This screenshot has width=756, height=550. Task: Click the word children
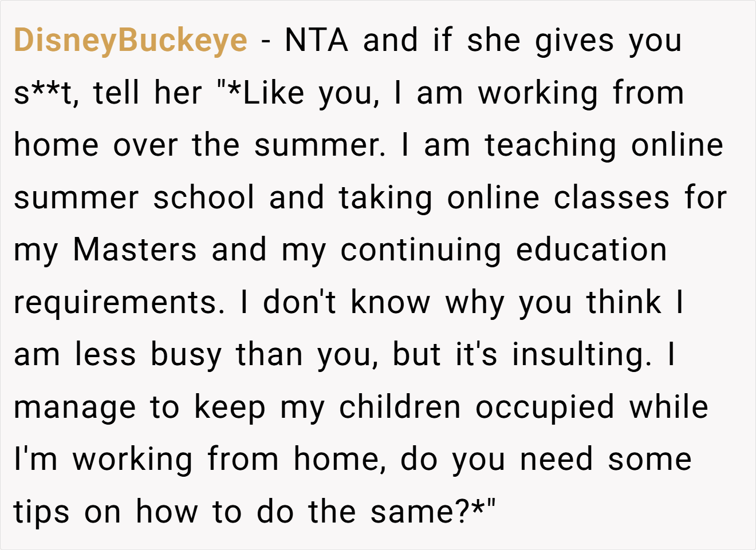tap(400, 407)
